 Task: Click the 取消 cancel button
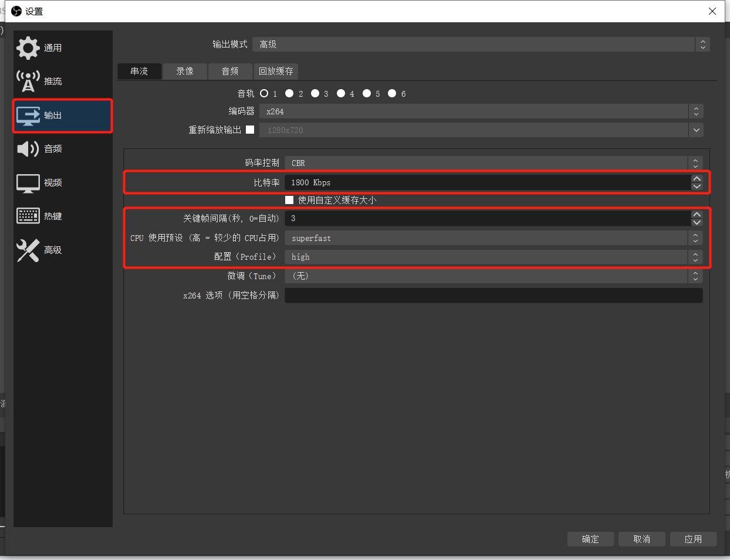[x=642, y=539]
